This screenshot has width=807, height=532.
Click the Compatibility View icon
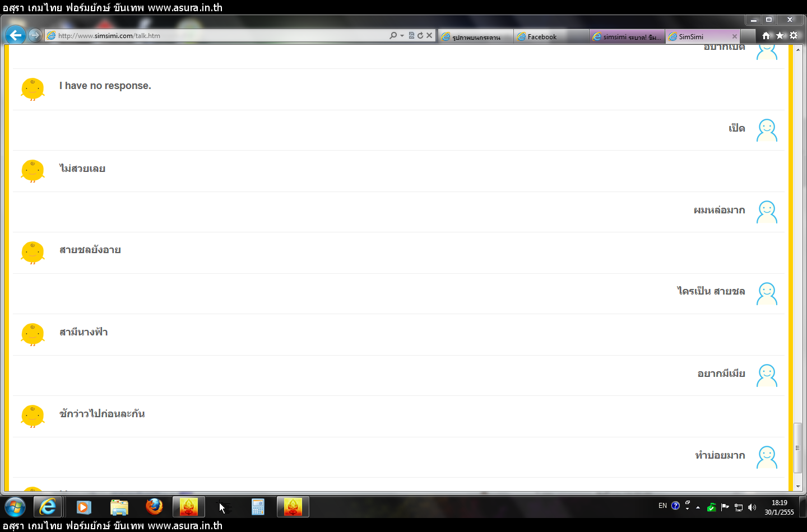[x=411, y=35]
